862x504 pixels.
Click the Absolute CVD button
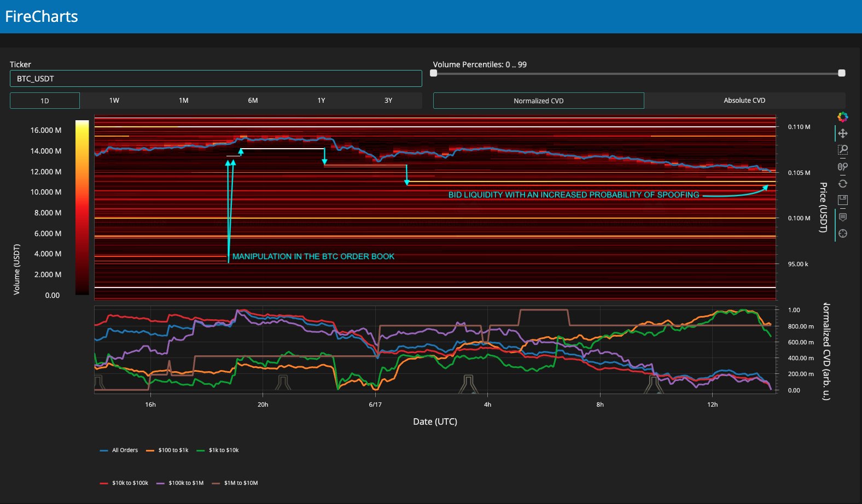744,101
